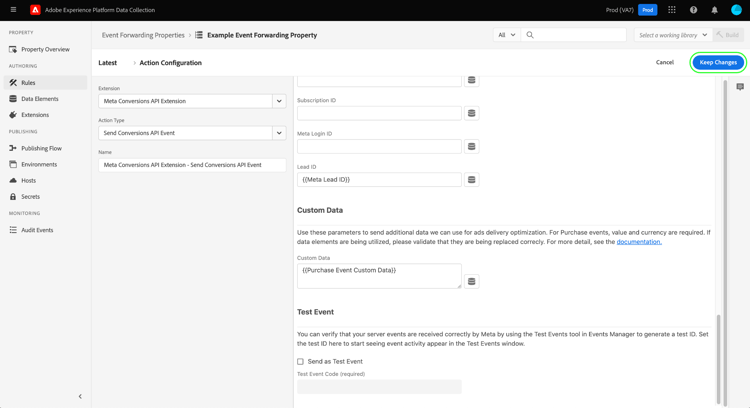Click the Name input field
Image resolution: width=750 pixels, height=408 pixels.
coord(192,165)
